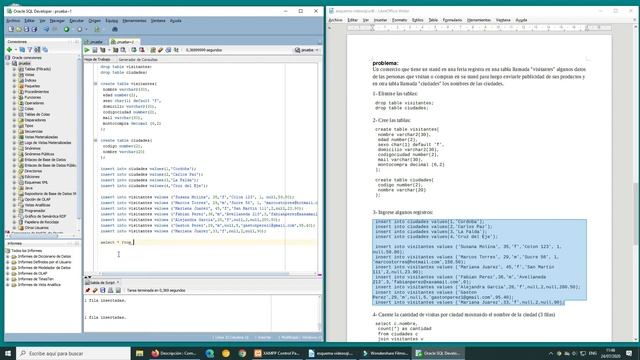Open the notification center on the taskbar

coord(629,353)
